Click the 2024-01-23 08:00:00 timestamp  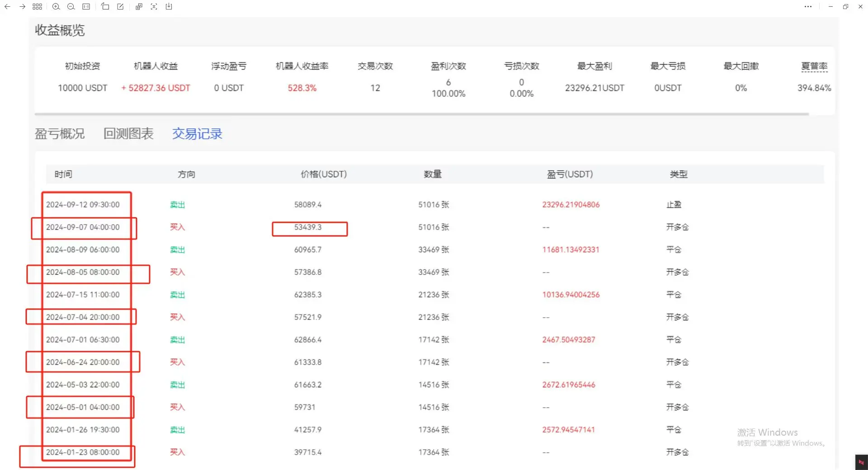tap(83, 452)
